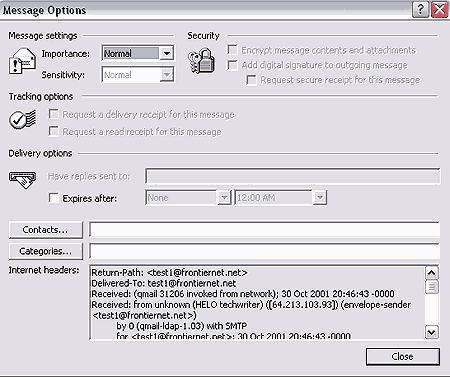
Task: Click the help question mark button
Action: click(x=420, y=9)
